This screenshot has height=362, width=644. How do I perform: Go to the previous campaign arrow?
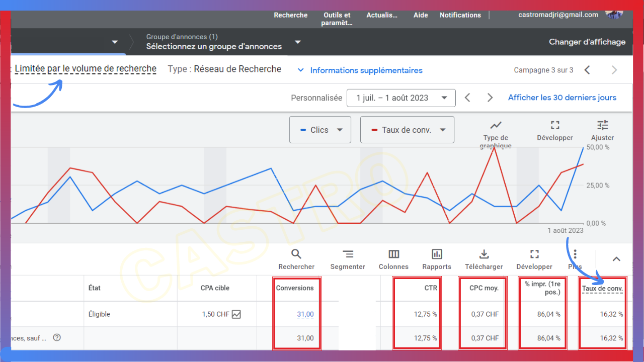(x=587, y=70)
